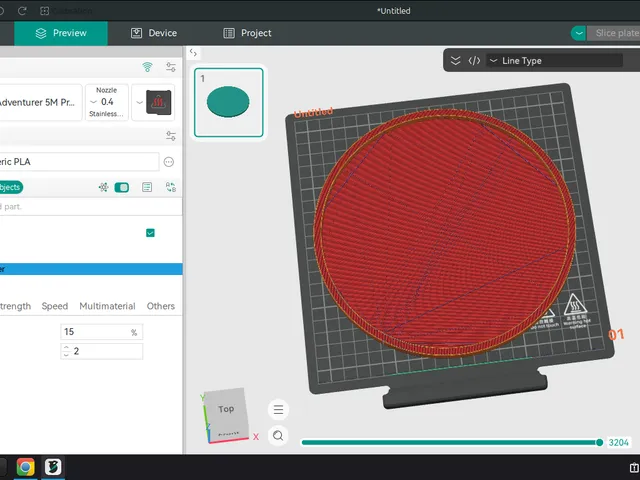Open the layers hamburger view button
The width and height of the screenshot is (640, 480).
point(278,409)
